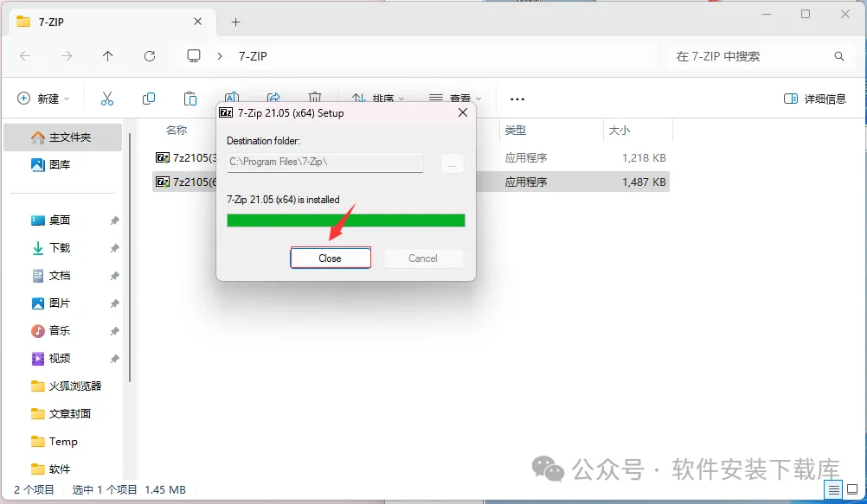The height and width of the screenshot is (504, 867).
Task: Sort by the 类型 column header
Action: pos(516,130)
